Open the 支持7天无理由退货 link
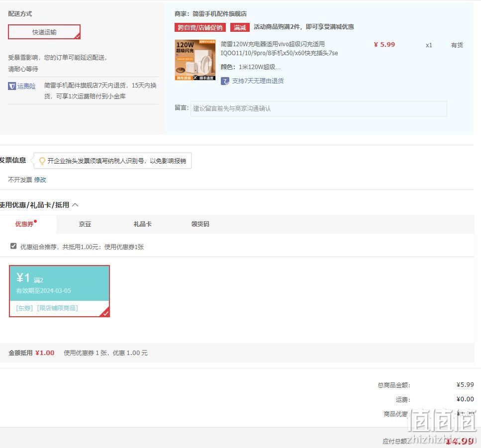Viewport: 481px width, 448px height. pyautogui.click(x=258, y=81)
